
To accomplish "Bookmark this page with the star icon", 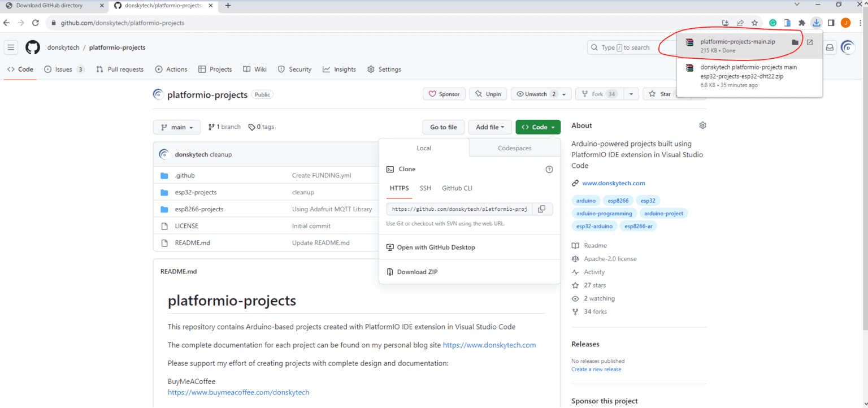I will tap(755, 23).
